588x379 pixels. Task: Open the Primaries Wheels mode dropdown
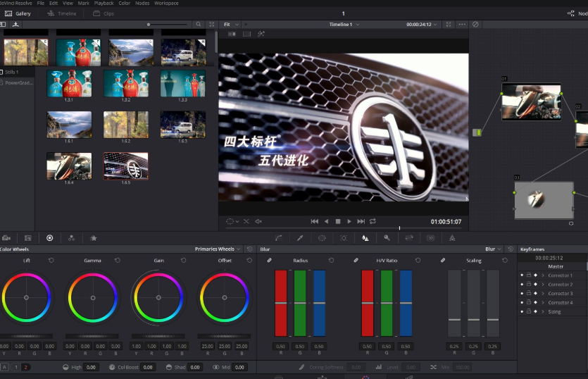point(218,249)
